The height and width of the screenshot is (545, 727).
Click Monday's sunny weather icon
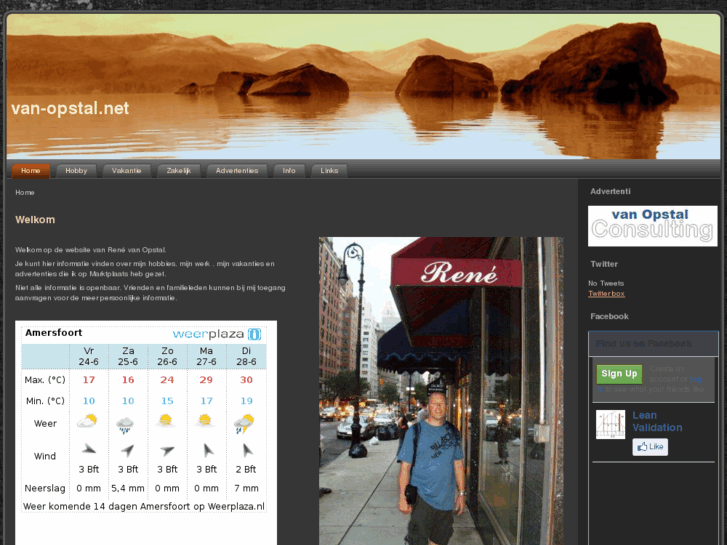coord(206,422)
